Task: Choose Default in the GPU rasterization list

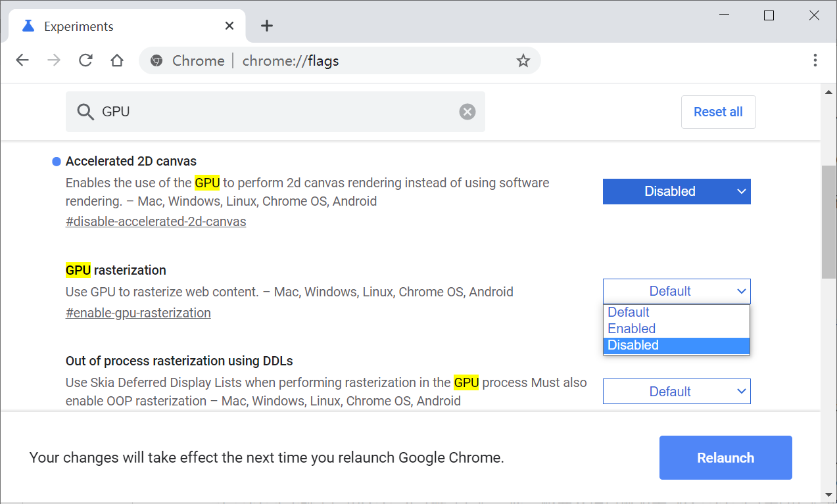Action: pos(677,312)
